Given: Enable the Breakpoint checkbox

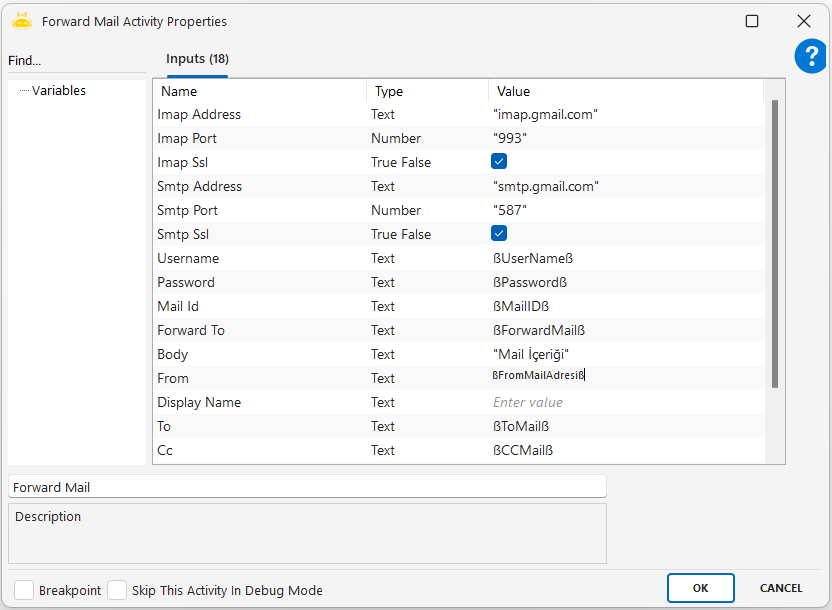Looking at the screenshot, I should pyautogui.click(x=24, y=590).
